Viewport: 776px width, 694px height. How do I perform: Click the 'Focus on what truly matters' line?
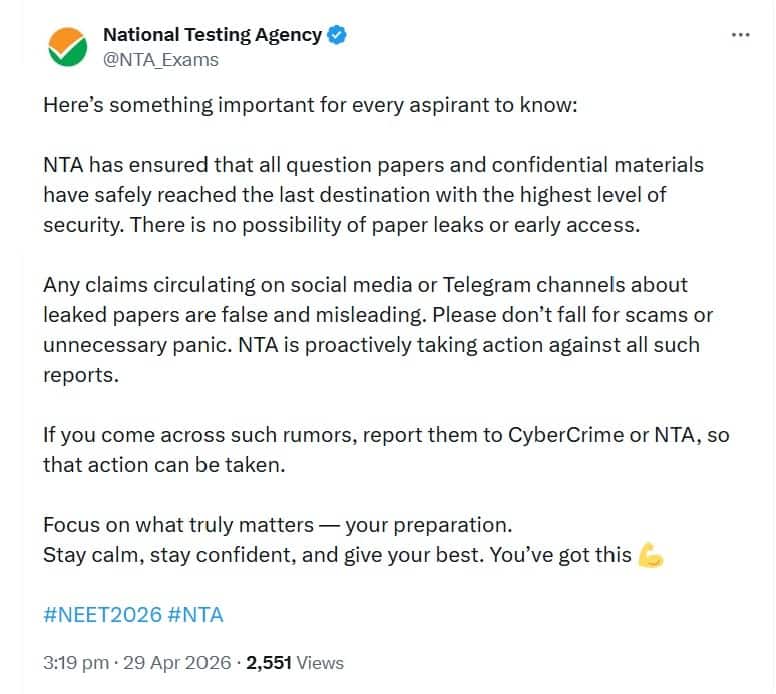(x=278, y=525)
